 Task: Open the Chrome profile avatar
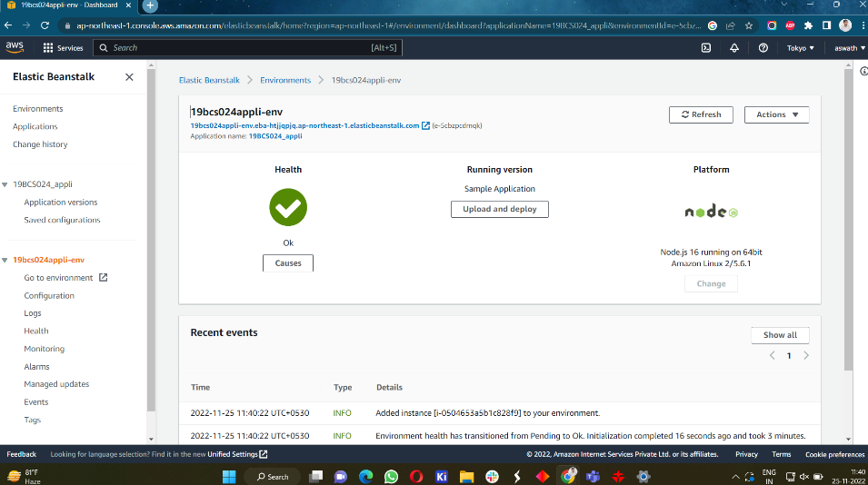pos(844,25)
